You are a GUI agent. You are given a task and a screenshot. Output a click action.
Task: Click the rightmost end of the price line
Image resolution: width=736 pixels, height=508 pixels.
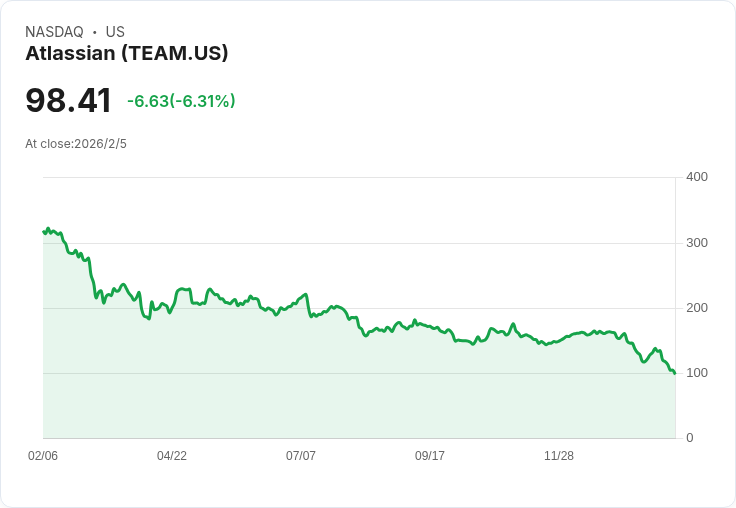click(x=675, y=373)
